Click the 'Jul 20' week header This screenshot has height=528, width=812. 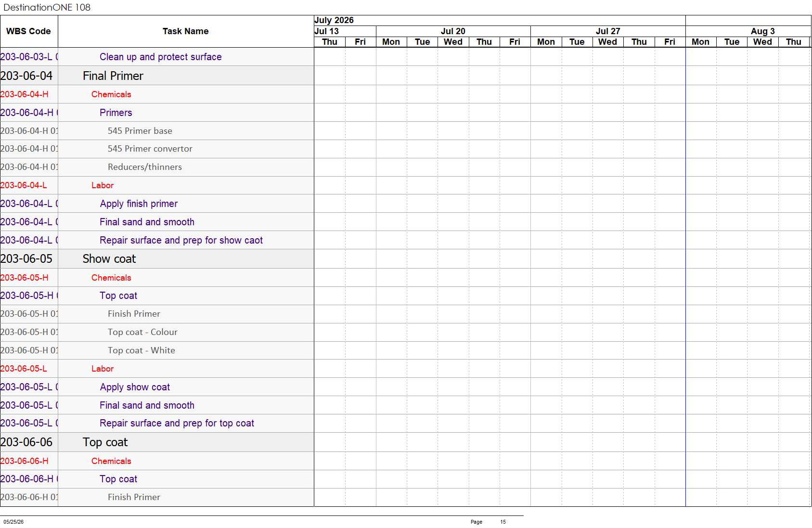point(453,31)
